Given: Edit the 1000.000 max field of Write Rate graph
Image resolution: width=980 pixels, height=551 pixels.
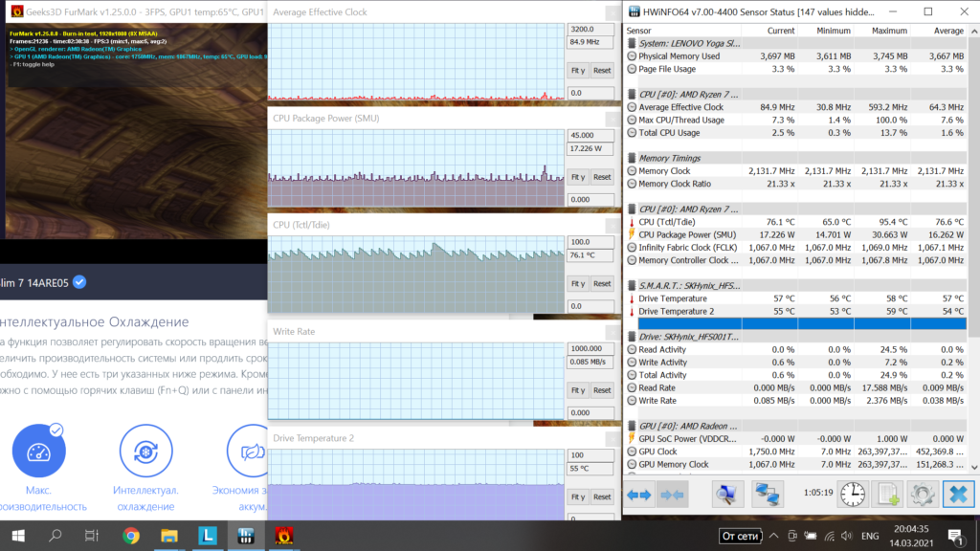Looking at the screenshot, I should [x=590, y=348].
